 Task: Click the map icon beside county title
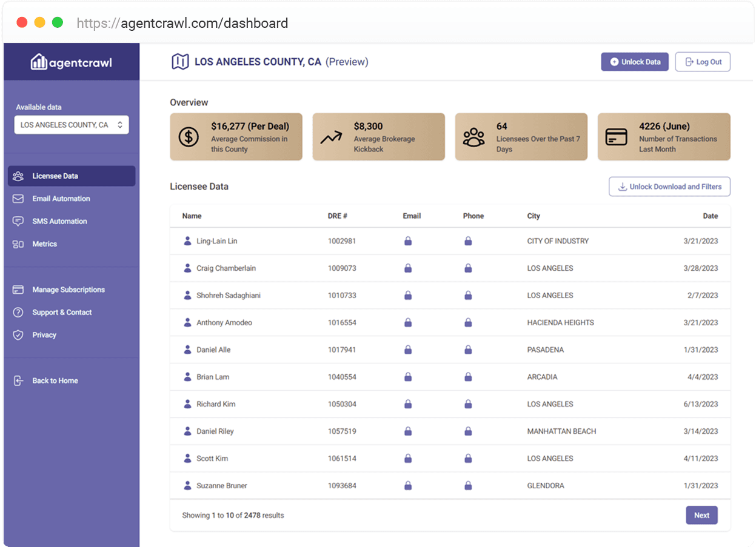pyautogui.click(x=179, y=62)
